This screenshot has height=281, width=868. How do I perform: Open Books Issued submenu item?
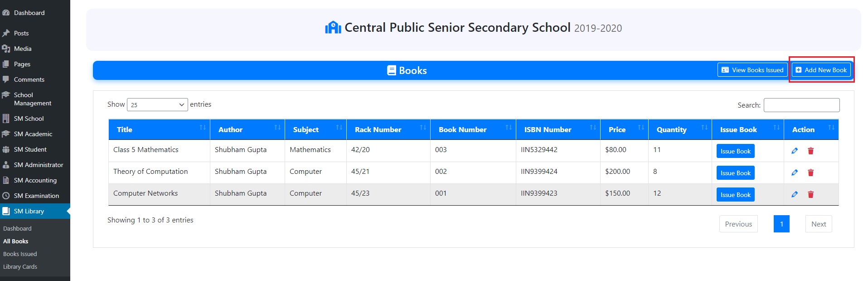click(x=20, y=254)
